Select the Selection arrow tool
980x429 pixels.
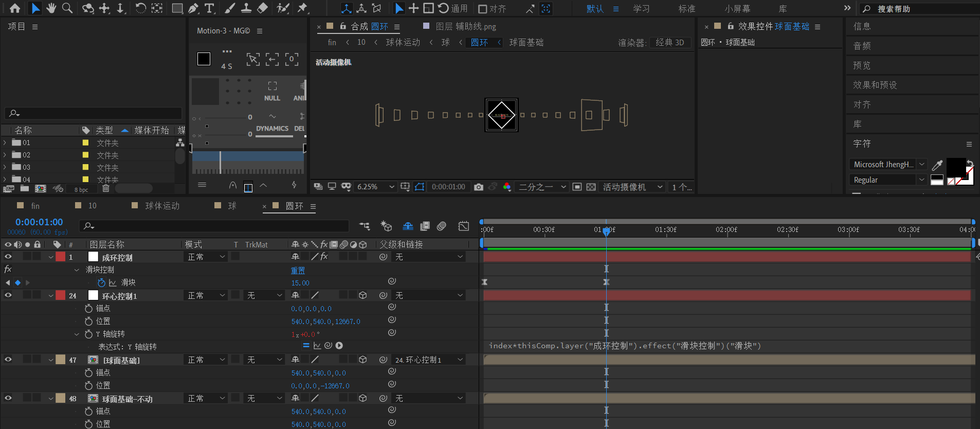click(35, 8)
